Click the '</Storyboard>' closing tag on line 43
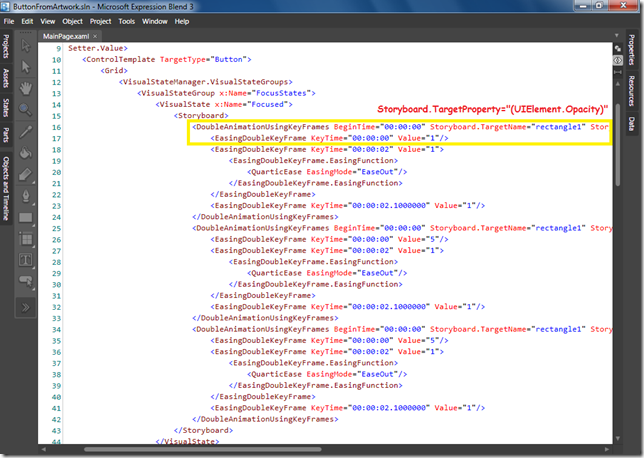644x458 pixels. [203, 430]
